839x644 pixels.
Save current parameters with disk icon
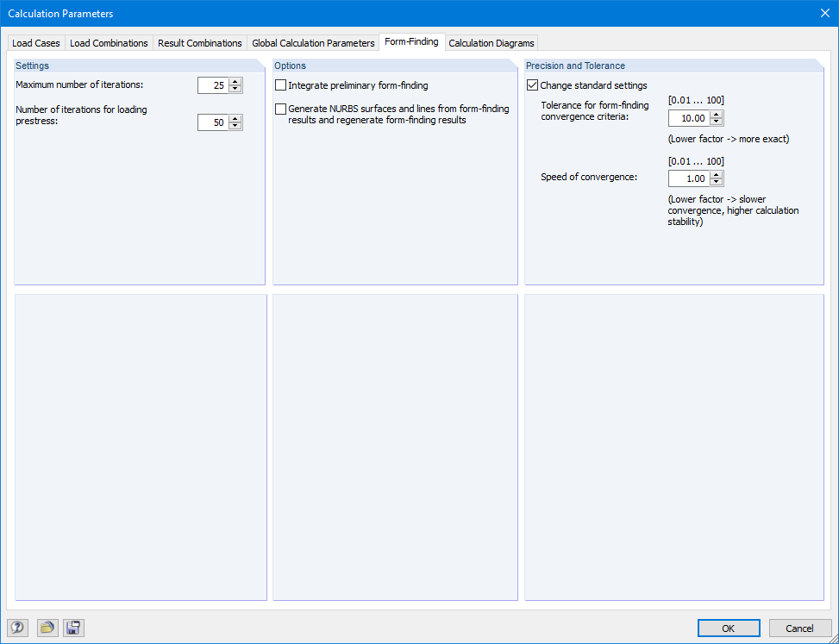tap(73, 628)
